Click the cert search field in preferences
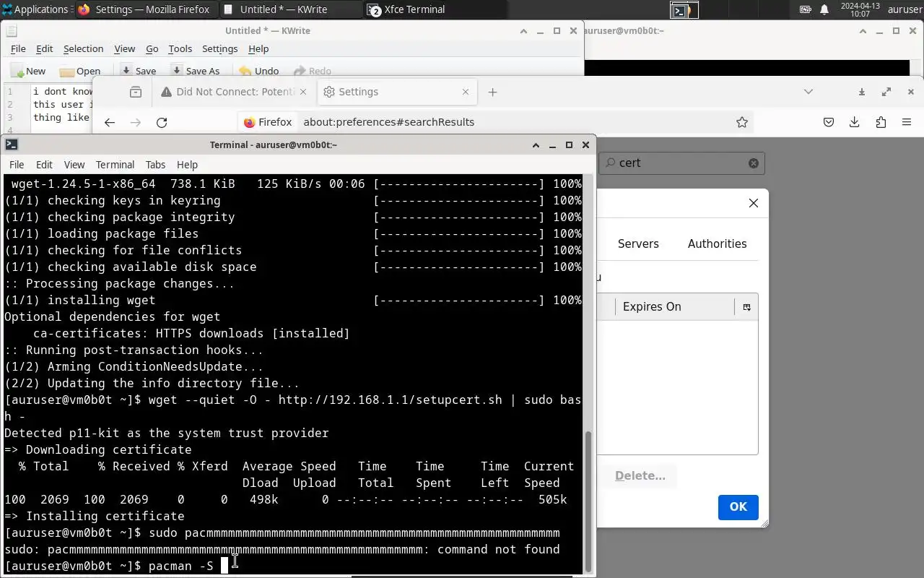 tap(681, 163)
